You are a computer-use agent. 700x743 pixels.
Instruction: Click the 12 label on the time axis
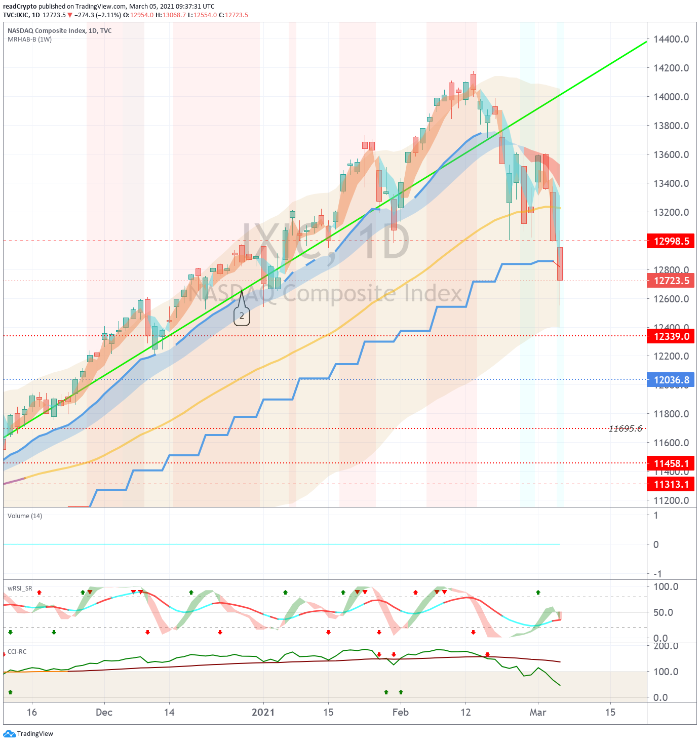(465, 713)
